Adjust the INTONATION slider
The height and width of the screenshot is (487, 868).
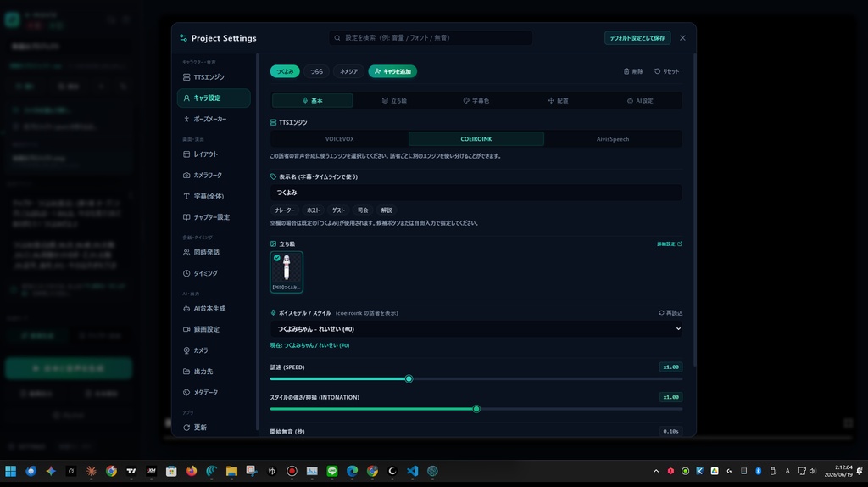(x=476, y=409)
